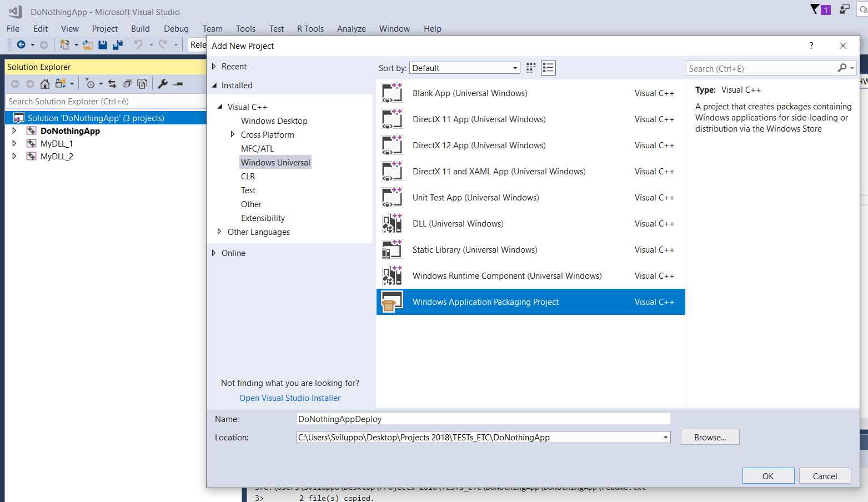Select Windows Desktop category
The width and height of the screenshot is (868, 502).
(x=274, y=121)
